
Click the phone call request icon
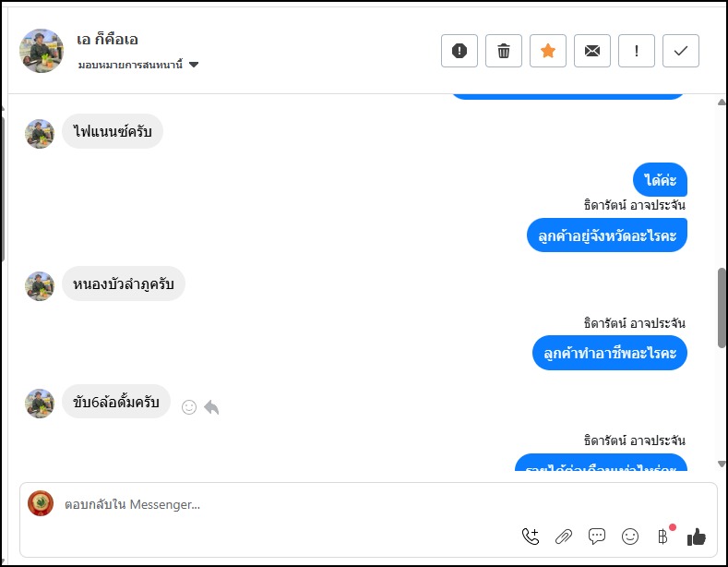[x=530, y=536]
